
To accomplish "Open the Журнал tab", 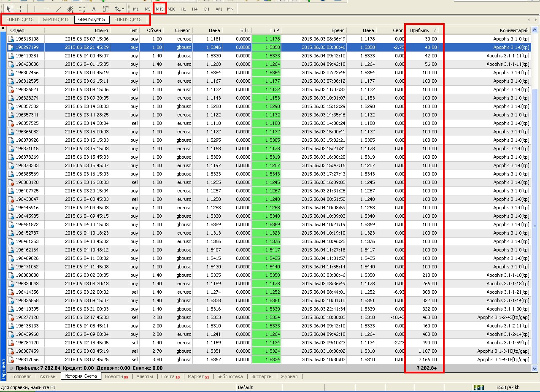I will [289, 376].
